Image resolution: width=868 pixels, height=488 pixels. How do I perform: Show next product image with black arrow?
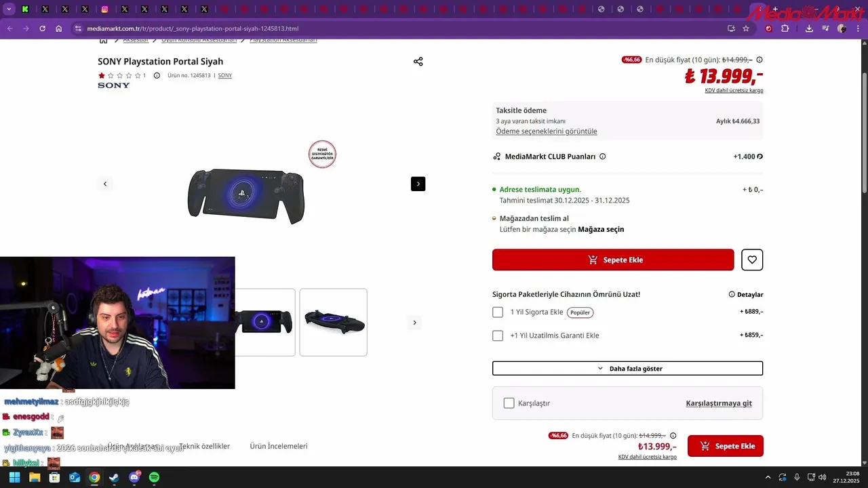[x=418, y=184]
